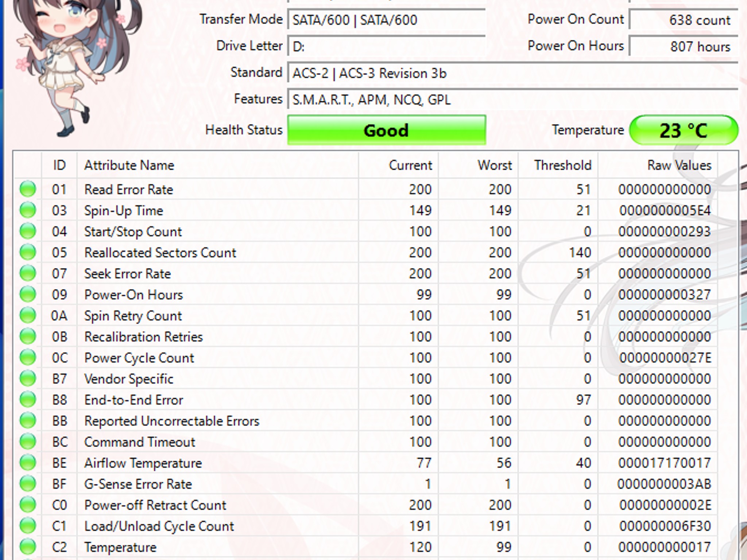This screenshot has height=560, width=747.
Task: Click the Attribute Name column header
Action: click(x=218, y=165)
